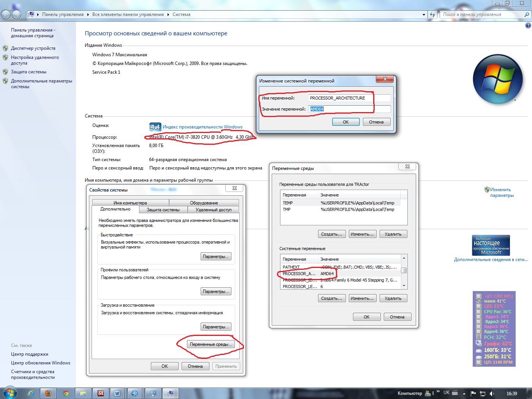Image resolution: width=532 pixels, height=399 pixels.
Task: Click the Изменить параметры link
Action: point(502,192)
